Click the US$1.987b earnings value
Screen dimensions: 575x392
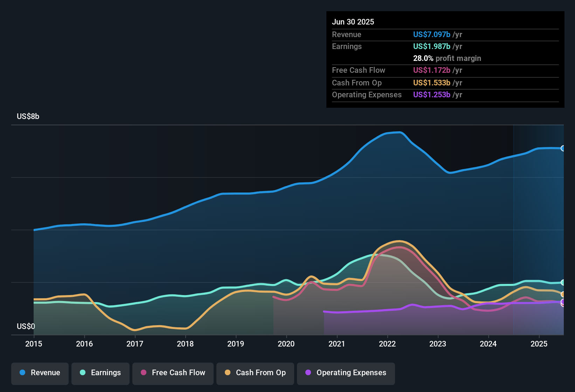[x=431, y=46]
